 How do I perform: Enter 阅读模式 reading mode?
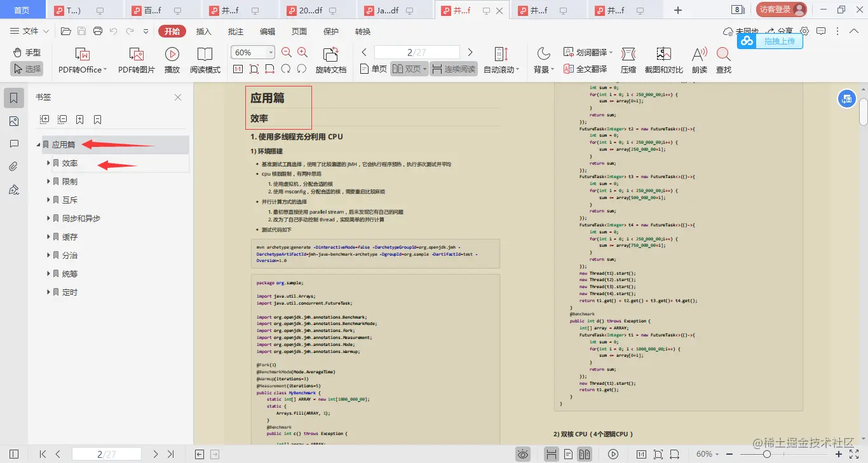(205, 61)
